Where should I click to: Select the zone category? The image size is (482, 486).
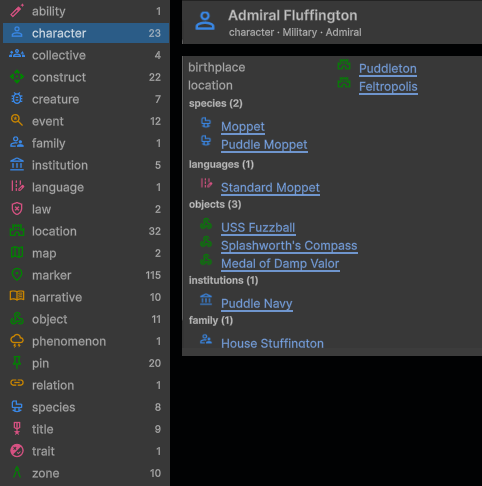pos(86,473)
